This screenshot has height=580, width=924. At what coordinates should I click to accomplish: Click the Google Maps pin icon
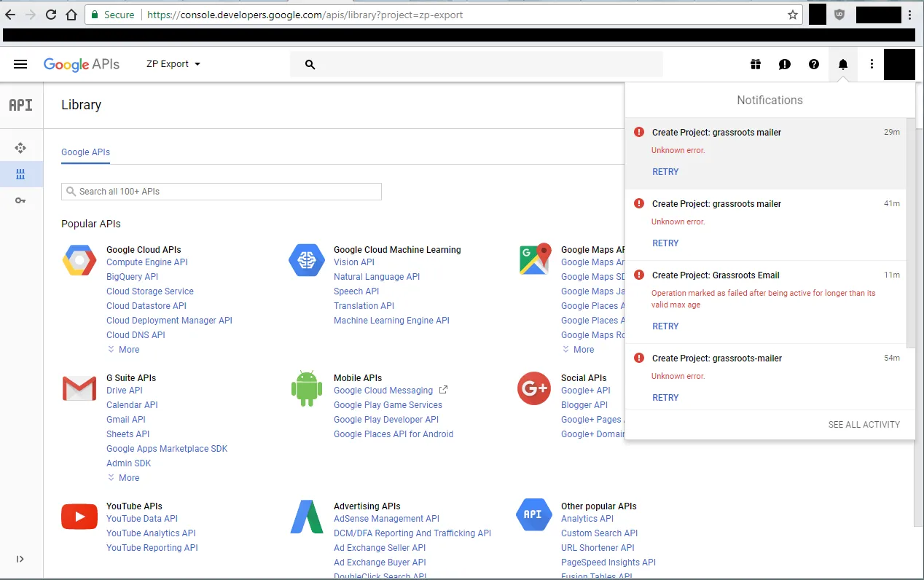pos(534,260)
